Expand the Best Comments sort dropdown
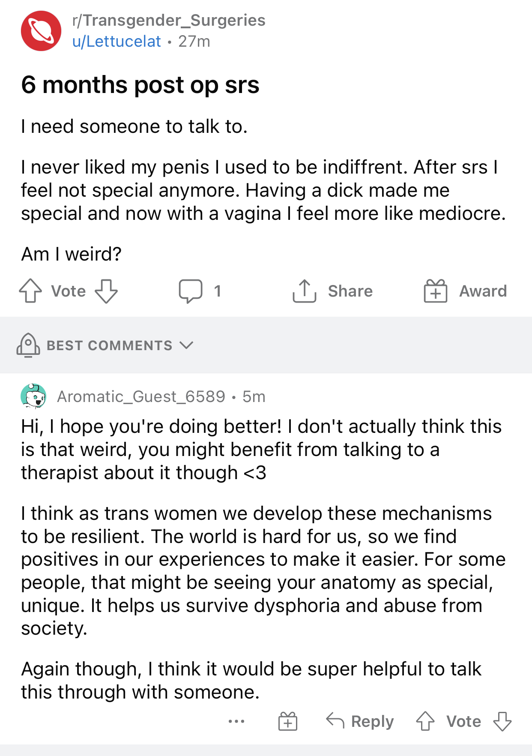The image size is (532, 756). 105,345
